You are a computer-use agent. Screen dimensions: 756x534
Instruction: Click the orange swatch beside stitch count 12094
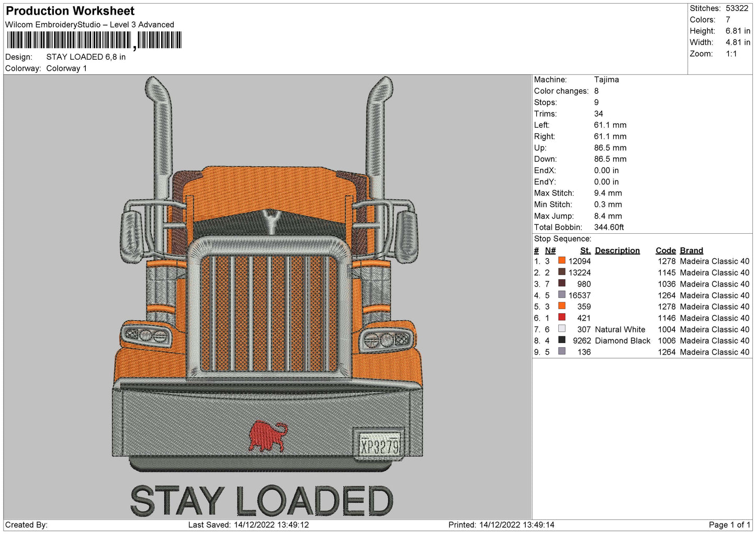coord(561,260)
